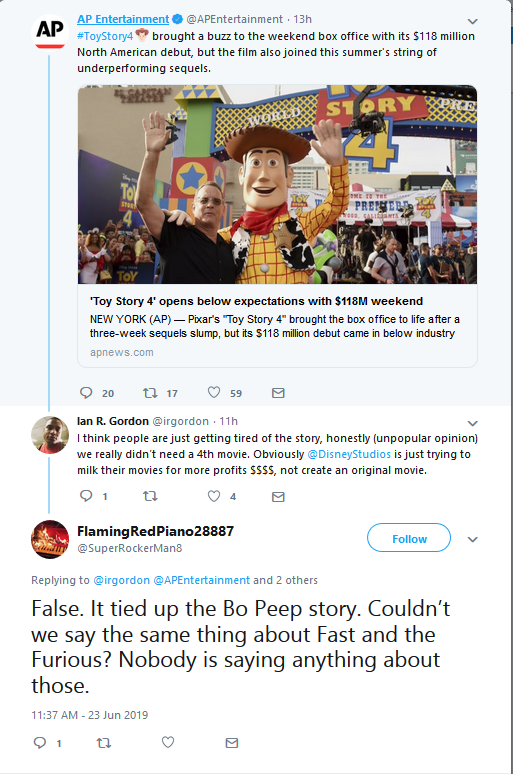The width and height of the screenshot is (513, 774).
Task: Open the @DisneyStudios mention link
Action: (x=349, y=454)
